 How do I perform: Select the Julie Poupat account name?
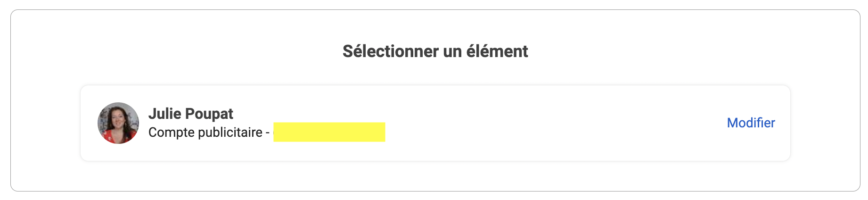tap(191, 114)
